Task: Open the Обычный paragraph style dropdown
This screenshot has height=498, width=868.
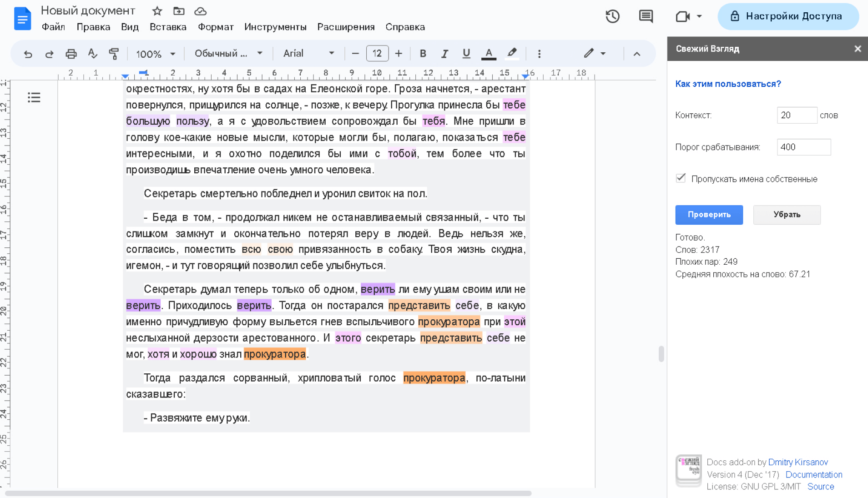Action: click(x=228, y=54)
